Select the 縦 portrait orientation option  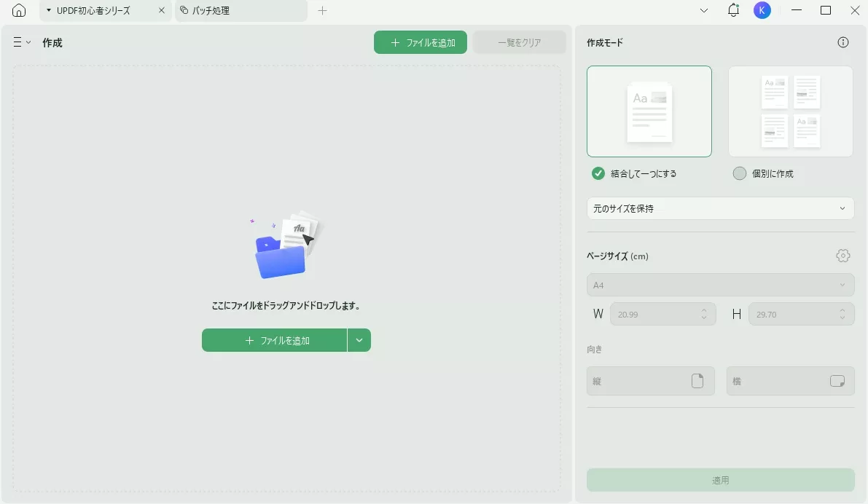pyautogui.click(x=650, y=380)
